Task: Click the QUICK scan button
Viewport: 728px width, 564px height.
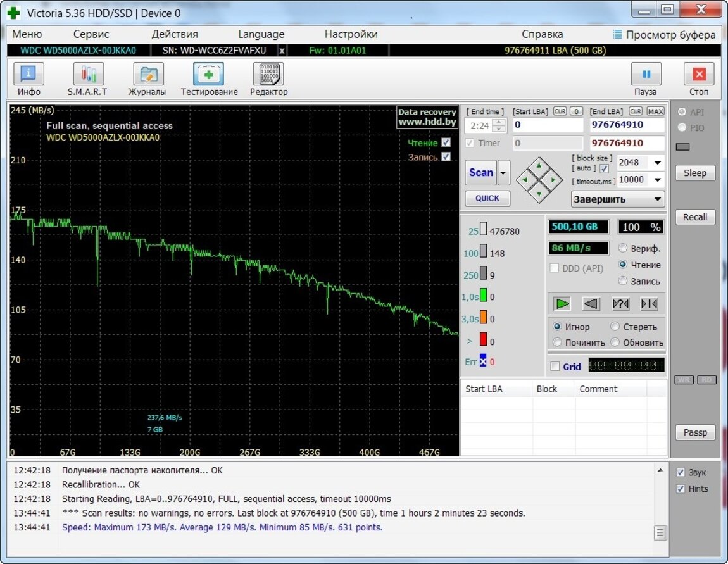Action: tap(487, 198)
